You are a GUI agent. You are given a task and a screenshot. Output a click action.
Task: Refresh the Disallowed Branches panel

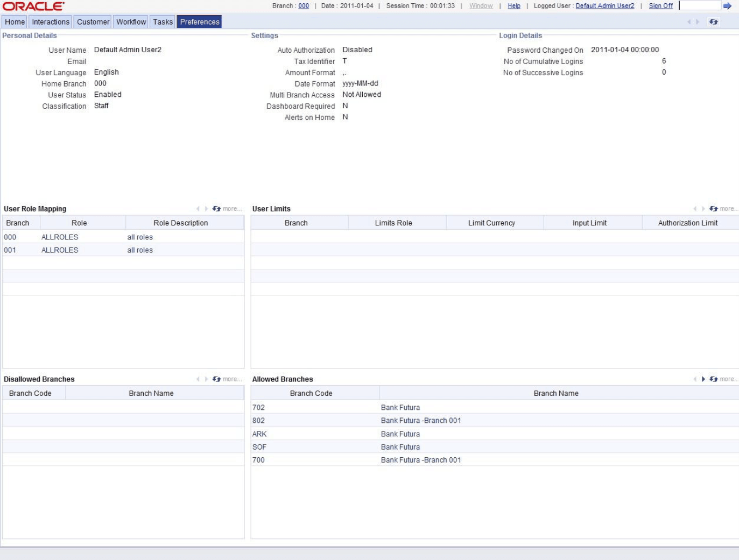pos(216,379)
